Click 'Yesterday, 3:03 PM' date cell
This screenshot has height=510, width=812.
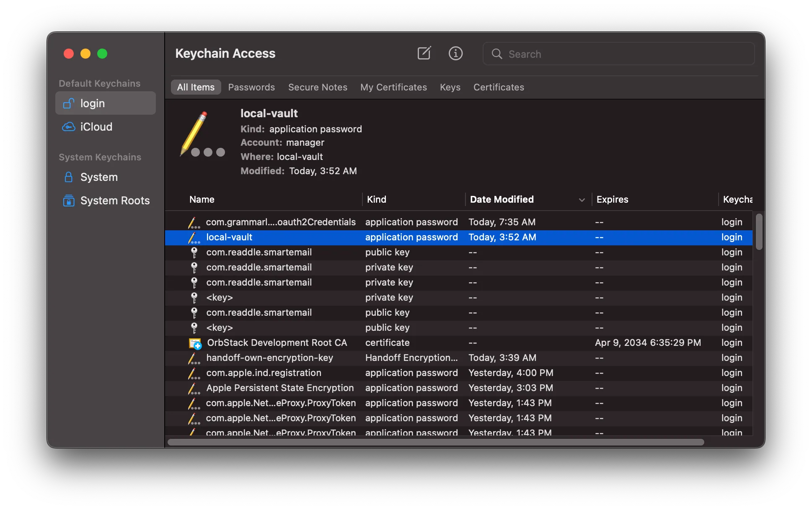pos(511,388)
